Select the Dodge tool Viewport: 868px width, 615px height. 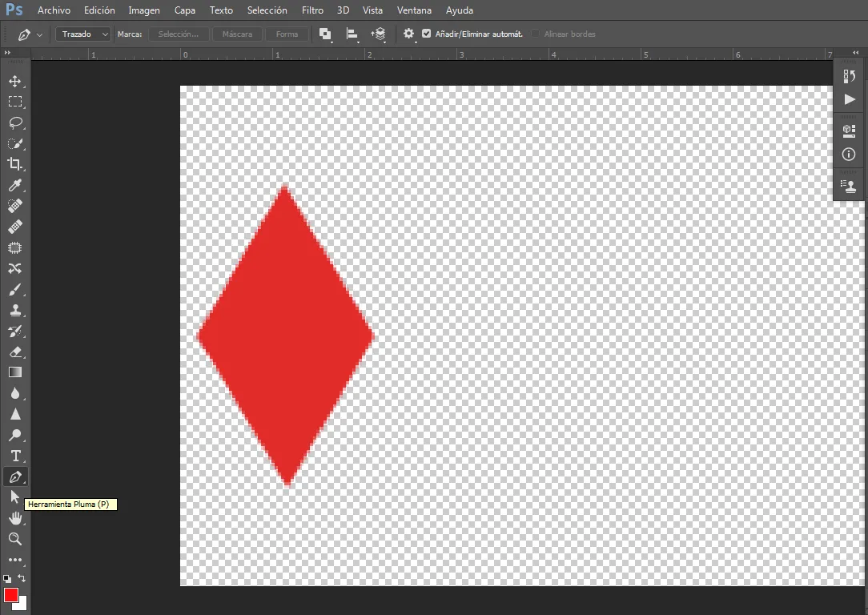pyautogui.click(x=15, y=435)
